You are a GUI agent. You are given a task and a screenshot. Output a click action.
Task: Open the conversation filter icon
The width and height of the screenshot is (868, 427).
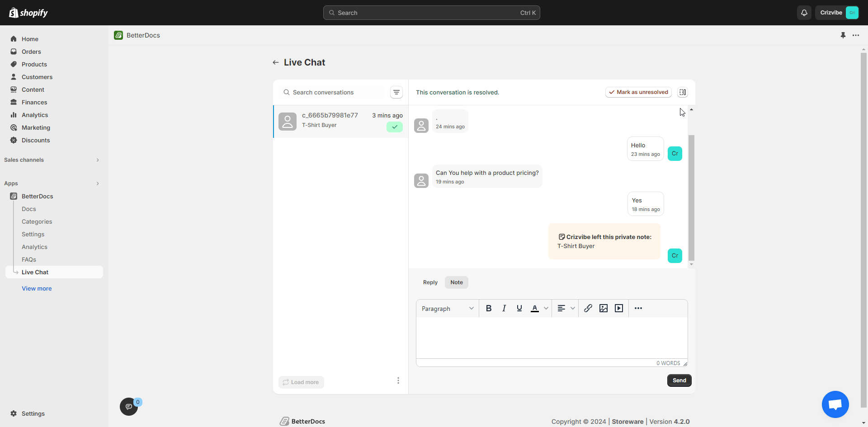tap(396, 92)
